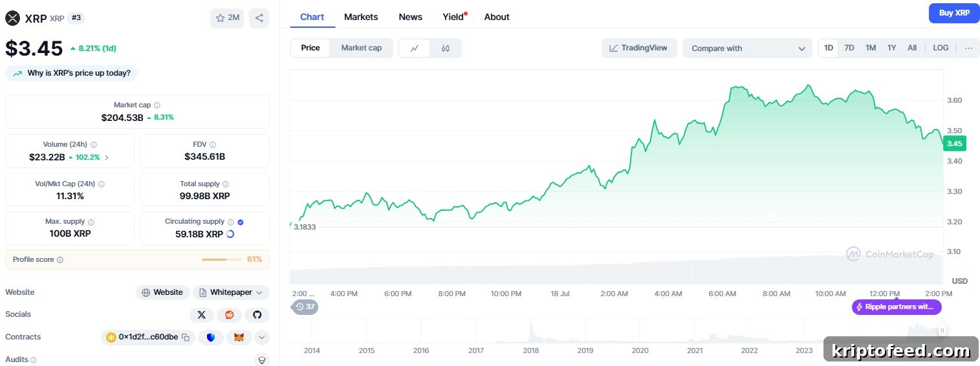Expand more contracts chevron

pyautogui.click(x=262, y=337)
